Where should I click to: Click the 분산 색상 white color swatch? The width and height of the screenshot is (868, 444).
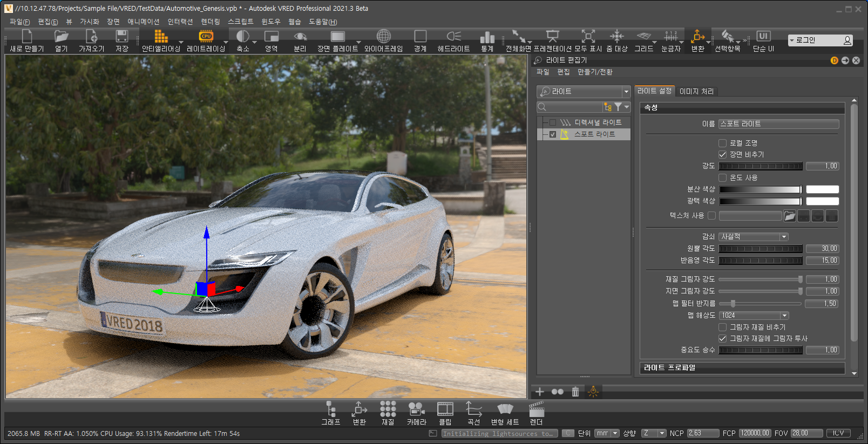822,189
